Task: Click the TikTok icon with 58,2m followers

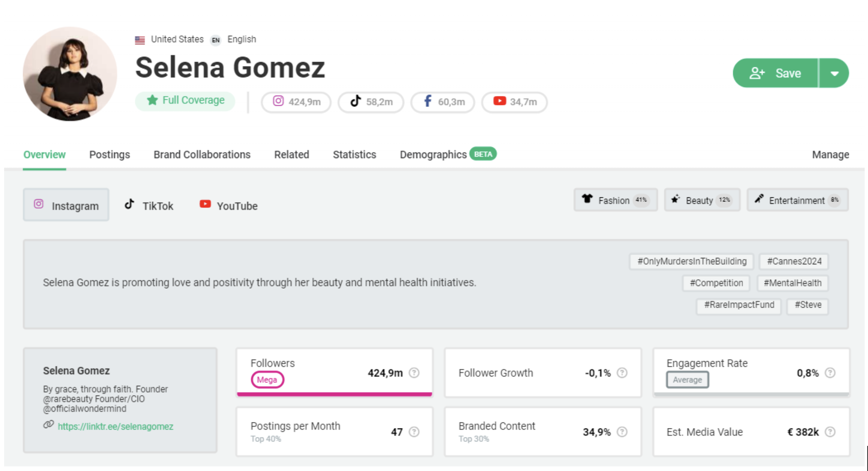Action: pos(355,102)
